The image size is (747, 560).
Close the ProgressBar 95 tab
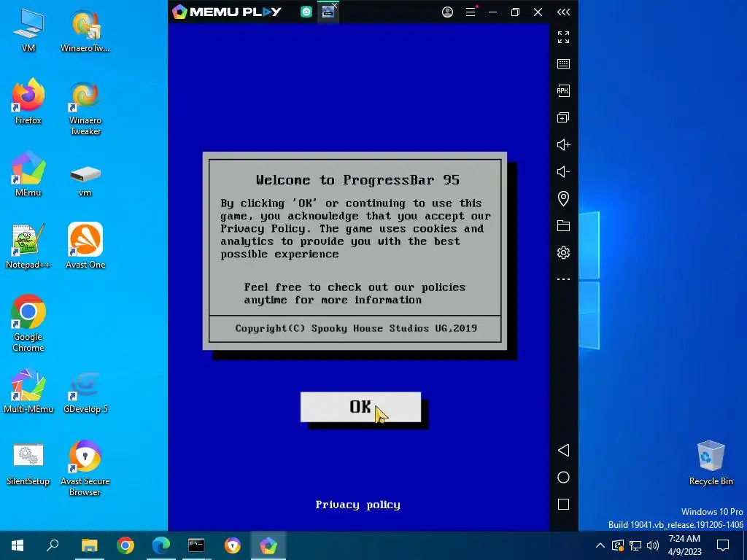pyautogui.click(x=335, y=5)
